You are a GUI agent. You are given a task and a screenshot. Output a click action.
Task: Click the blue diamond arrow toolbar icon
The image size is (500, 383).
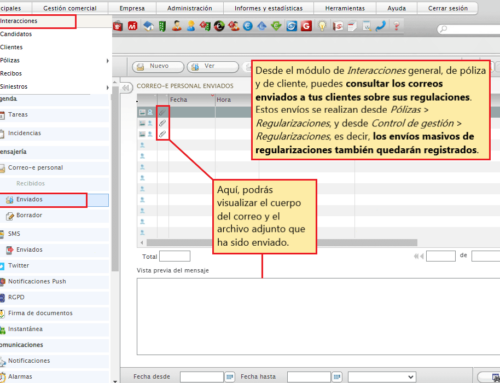tap(262, 26)
